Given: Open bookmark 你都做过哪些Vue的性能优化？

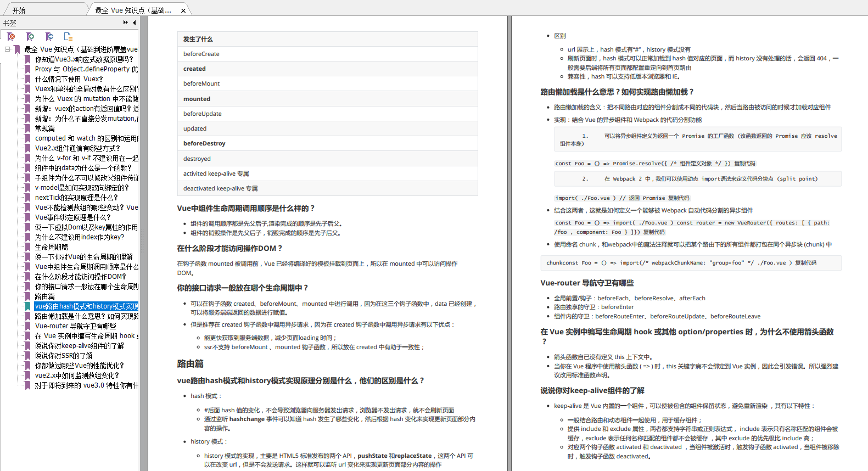Looking at the screenshot, I should [x=80, y=366].
